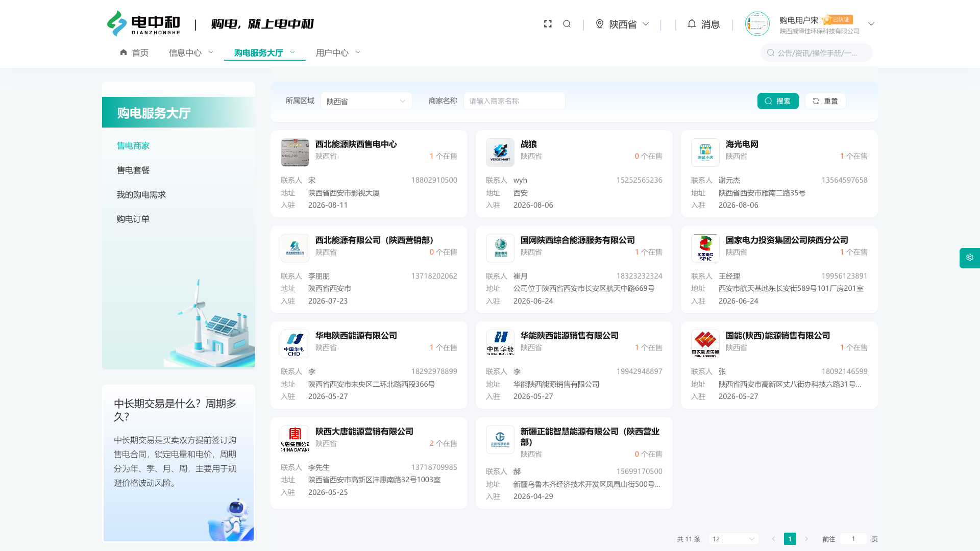Click the 搜索 button

point(778,101)
